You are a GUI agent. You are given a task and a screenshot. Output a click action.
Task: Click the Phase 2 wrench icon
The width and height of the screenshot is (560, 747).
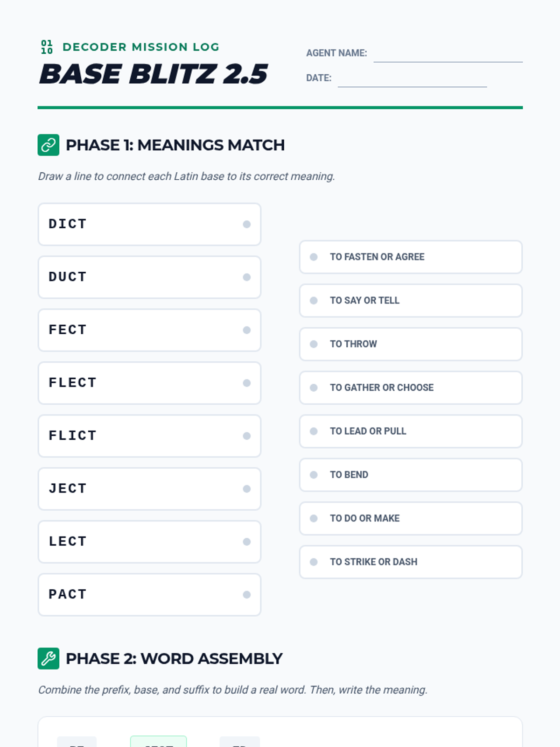(x=49, y=659)
